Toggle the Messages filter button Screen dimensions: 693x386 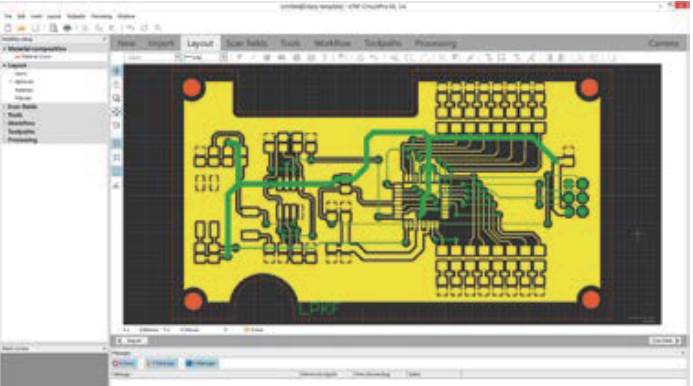coord(201,363)
